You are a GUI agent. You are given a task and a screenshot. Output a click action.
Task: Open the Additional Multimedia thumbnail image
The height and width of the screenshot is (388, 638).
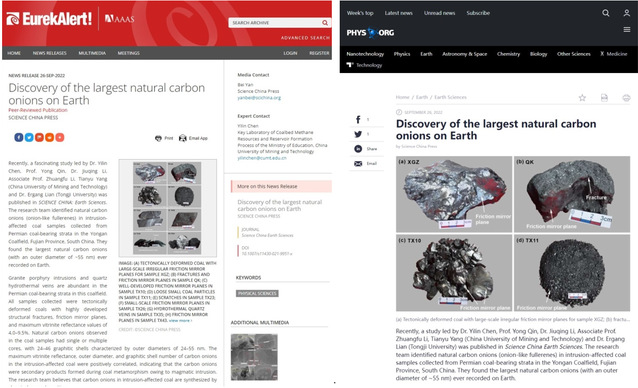coord(254,357)
